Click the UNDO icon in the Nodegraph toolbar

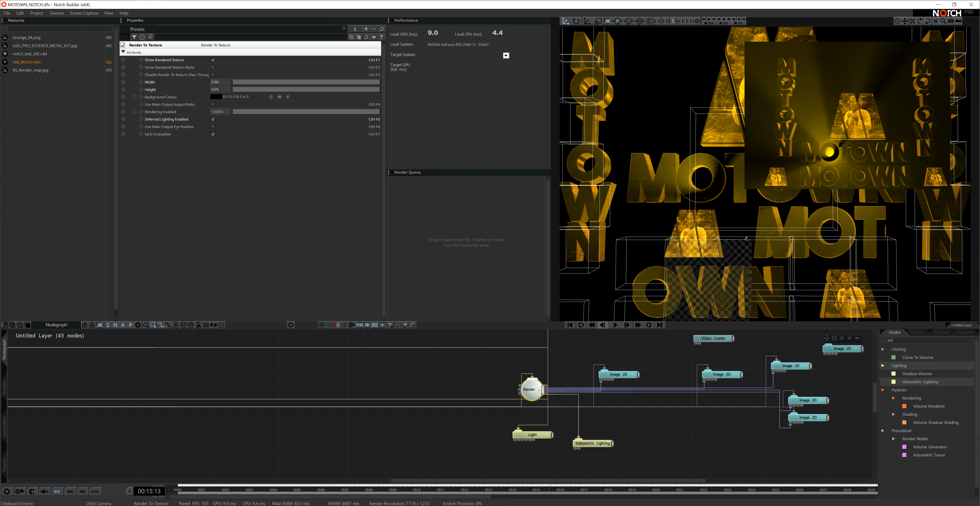point(84,325)
